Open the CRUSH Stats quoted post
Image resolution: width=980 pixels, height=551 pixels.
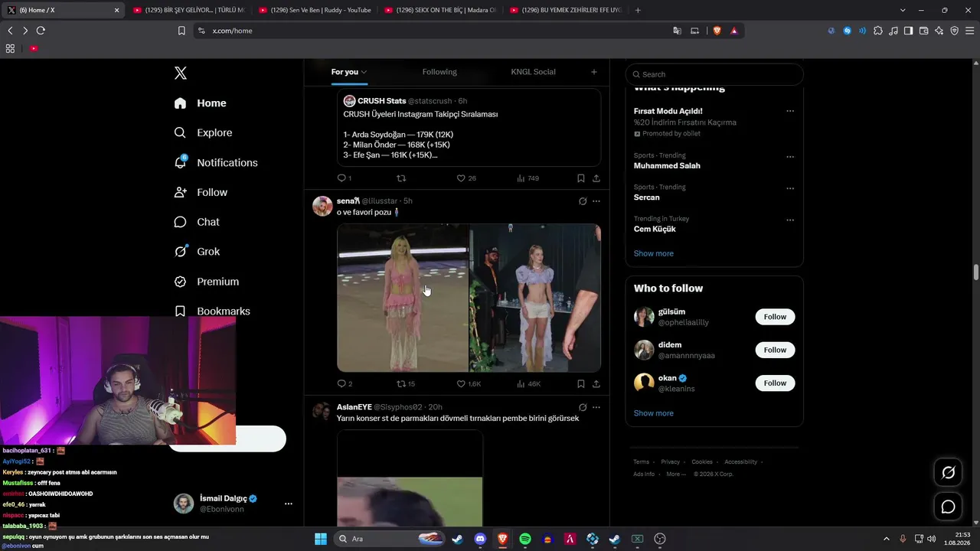[469, 127]
